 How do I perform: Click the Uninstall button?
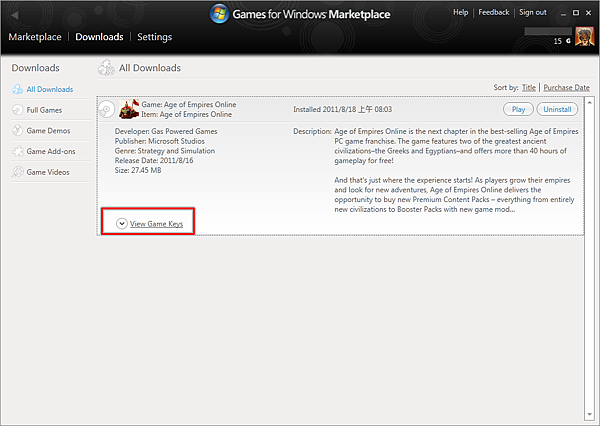[x=557, y=109]
